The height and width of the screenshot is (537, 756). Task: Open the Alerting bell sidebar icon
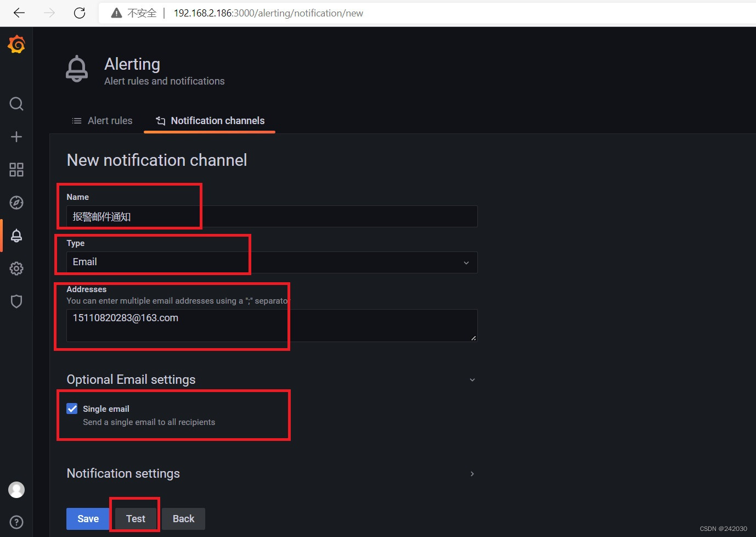pyautogui.click(x=16, y=236)
